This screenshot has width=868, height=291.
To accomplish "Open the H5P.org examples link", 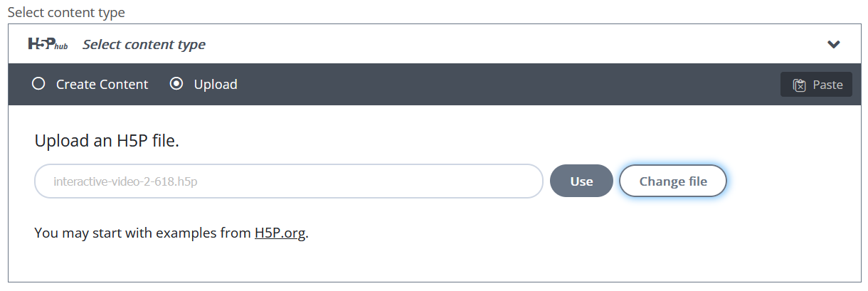I will click(x=280, y=233).
